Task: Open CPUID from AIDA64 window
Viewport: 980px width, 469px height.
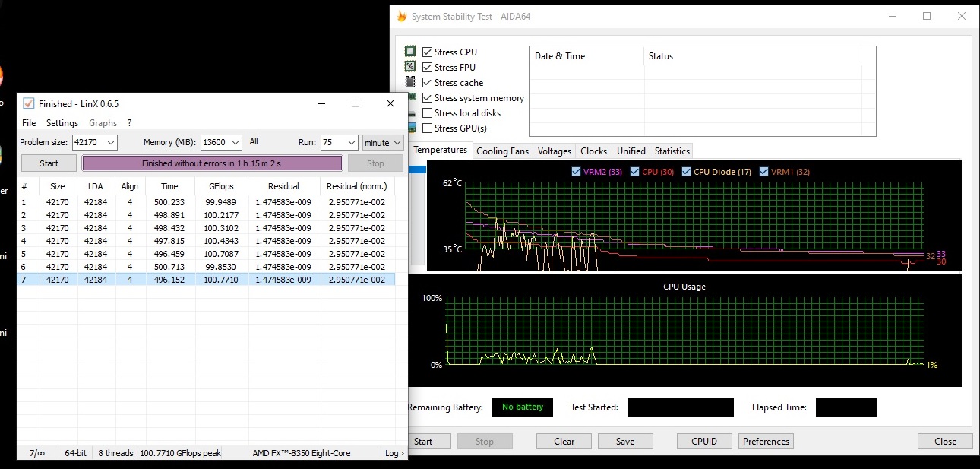Action: (x=705, y=441)
